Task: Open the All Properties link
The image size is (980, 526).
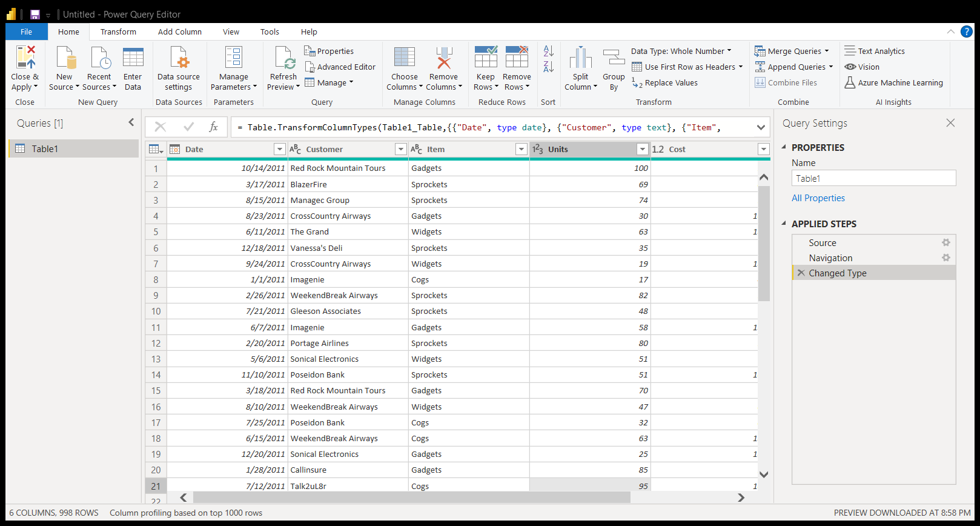Action: click(x=818, y=198)
